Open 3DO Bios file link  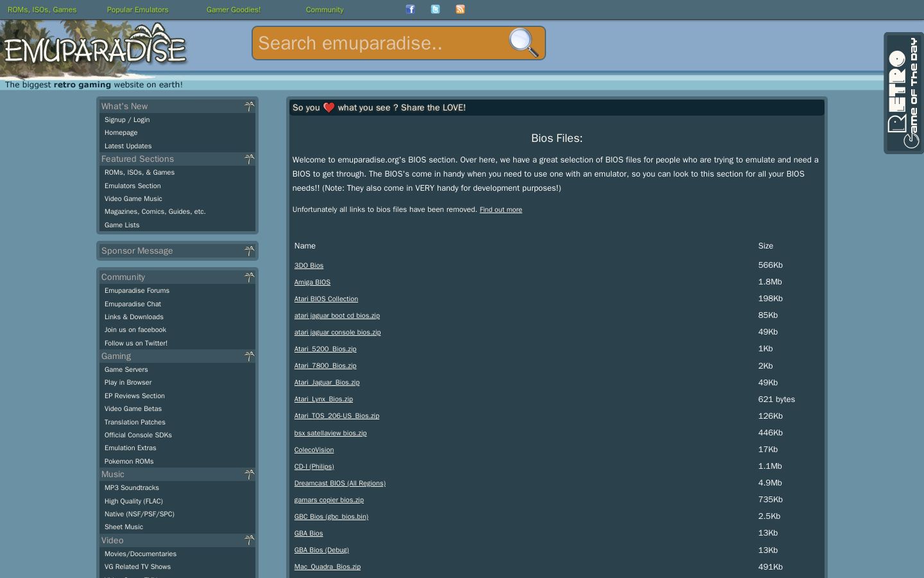click(309, 265)
